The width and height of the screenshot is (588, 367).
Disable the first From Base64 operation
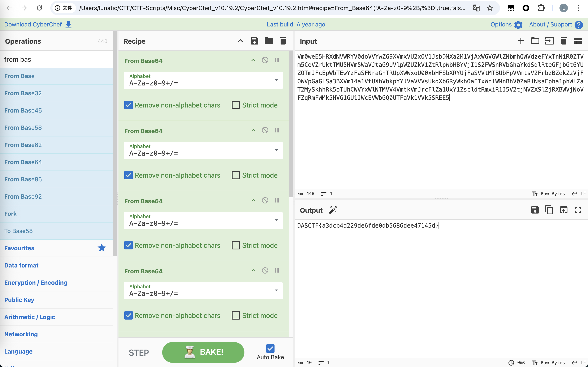click(265, 60)
